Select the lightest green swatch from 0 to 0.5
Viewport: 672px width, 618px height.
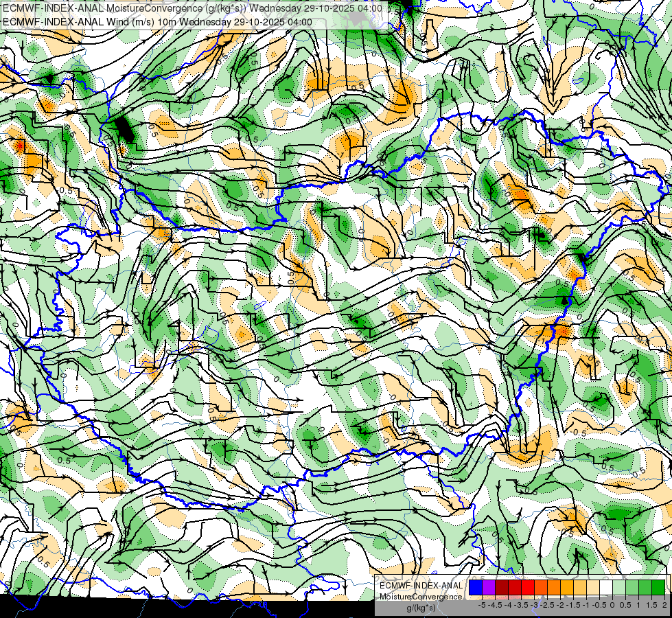619,588
